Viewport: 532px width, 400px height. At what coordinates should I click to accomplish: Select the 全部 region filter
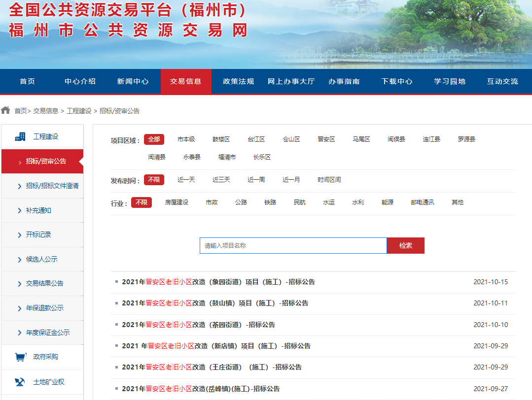click(x=154, y=139)
